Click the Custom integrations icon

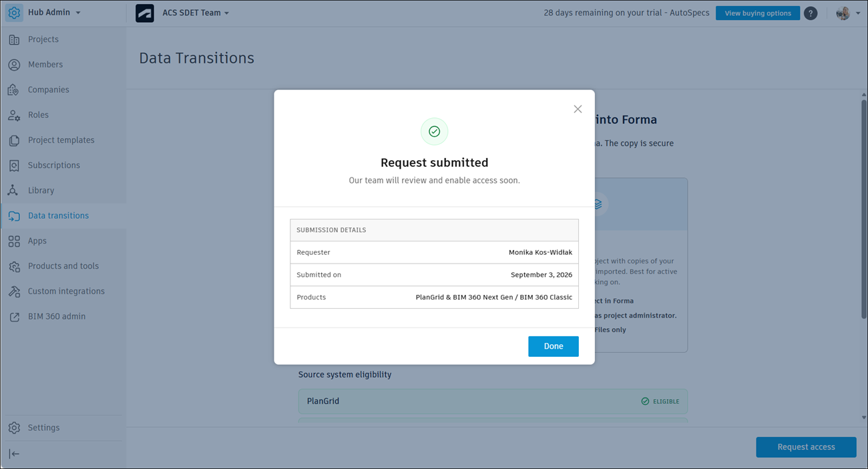14,292
